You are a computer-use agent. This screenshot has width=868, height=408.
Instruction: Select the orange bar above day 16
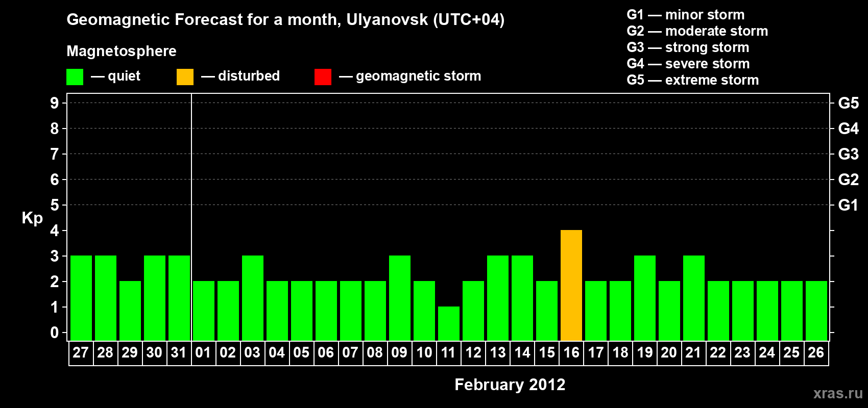point(571,286)
